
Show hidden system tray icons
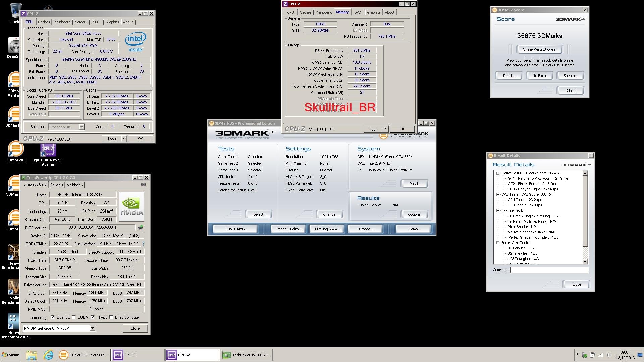(577, 355)
